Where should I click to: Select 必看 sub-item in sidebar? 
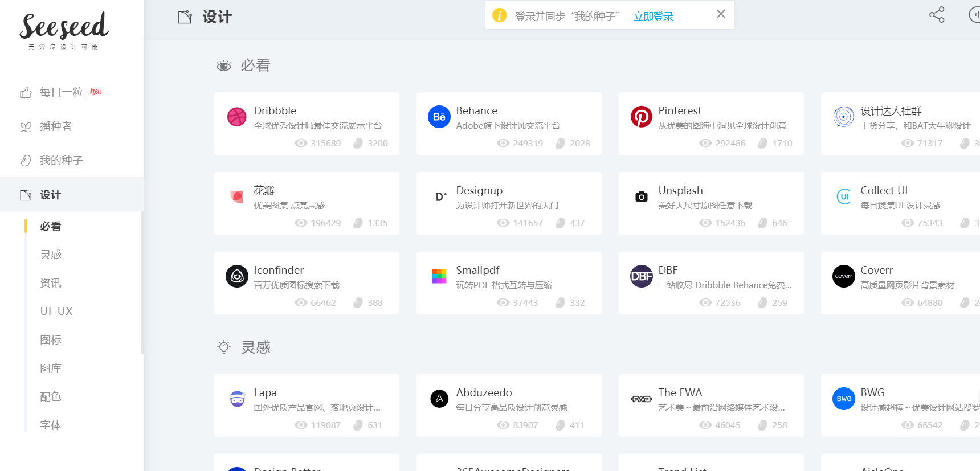coord(51,226)
